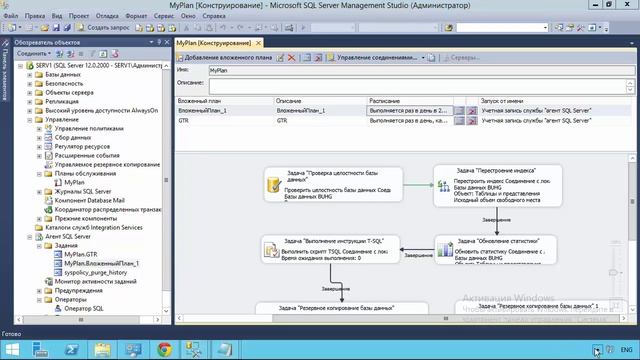640x360 pixels.
Task: Click Check Database Integrity task icon
Action: tap(274, 184)
